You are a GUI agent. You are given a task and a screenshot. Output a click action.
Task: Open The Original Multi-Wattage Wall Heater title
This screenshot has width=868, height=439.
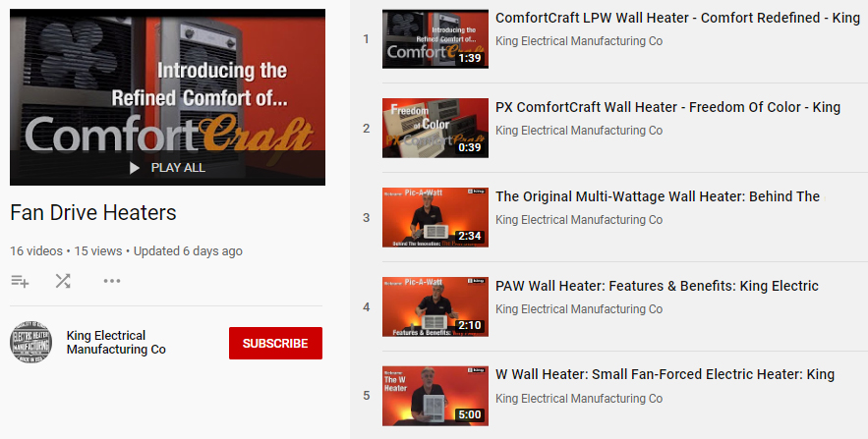658,196
